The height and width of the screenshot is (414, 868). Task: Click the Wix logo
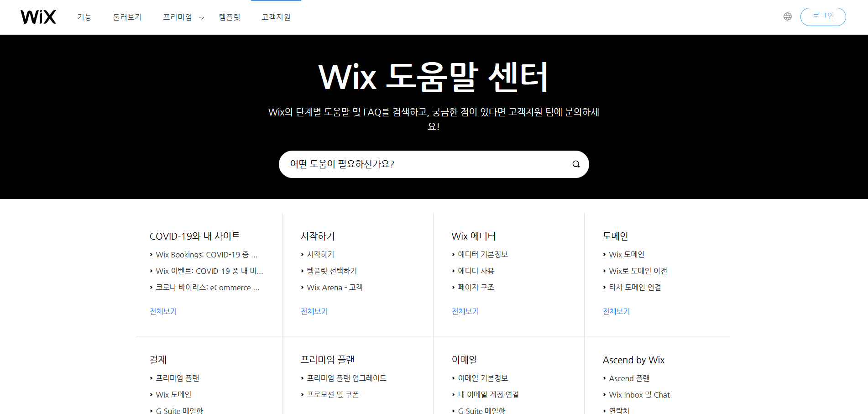[x=38, y=17]
